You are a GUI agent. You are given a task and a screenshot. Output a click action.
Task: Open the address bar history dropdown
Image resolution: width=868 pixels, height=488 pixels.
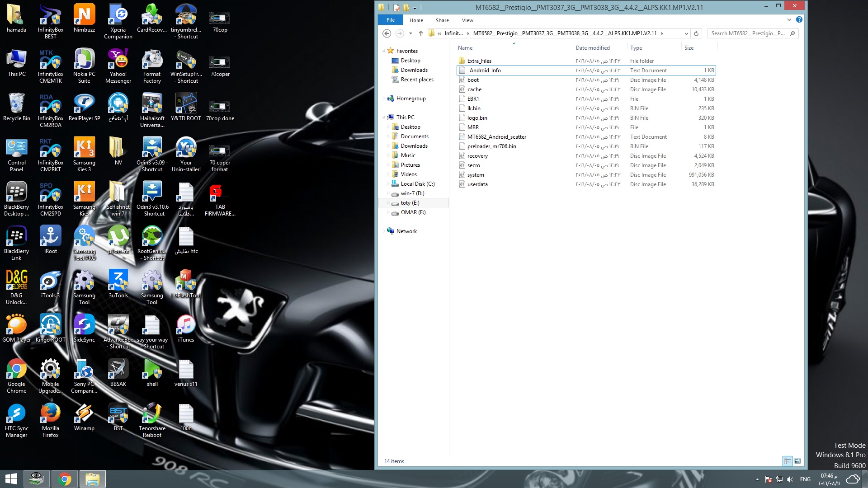pos(686,33)
